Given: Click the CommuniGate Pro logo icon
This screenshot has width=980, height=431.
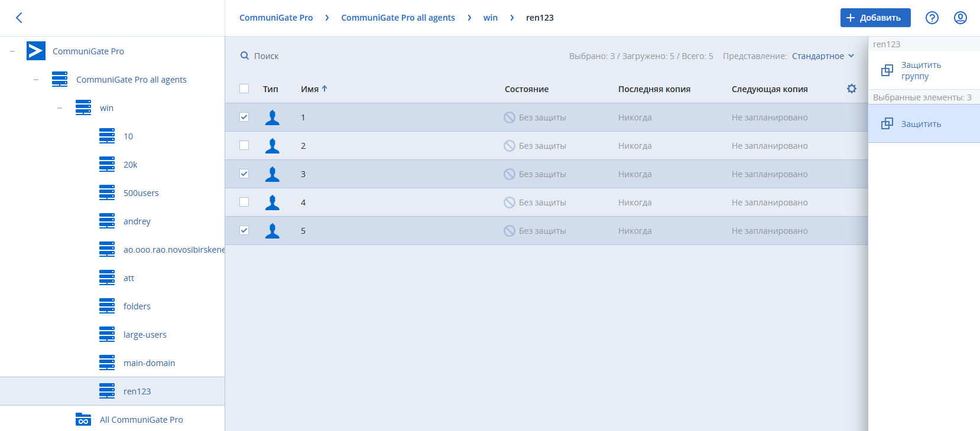Looking at the screenshot, I should coord(36,51).
